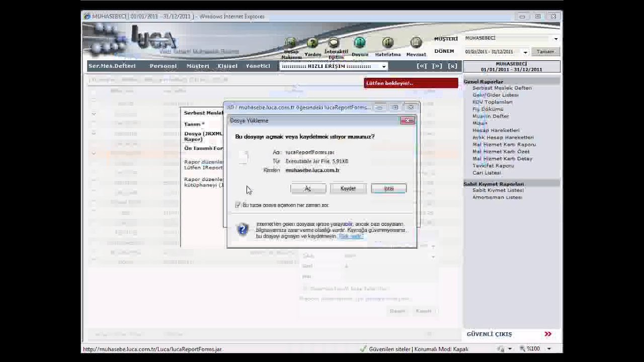Click the ]»] next navigation icon
The image size is (644, 362).
pos(437,66)
